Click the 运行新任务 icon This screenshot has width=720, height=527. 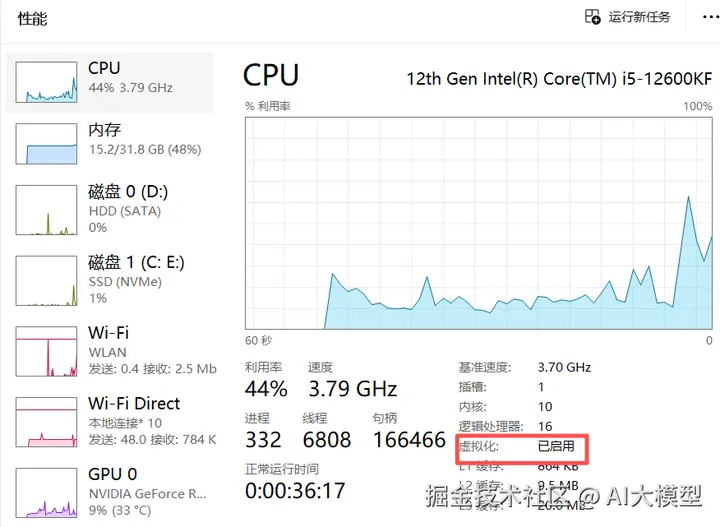tap(593, 17)
